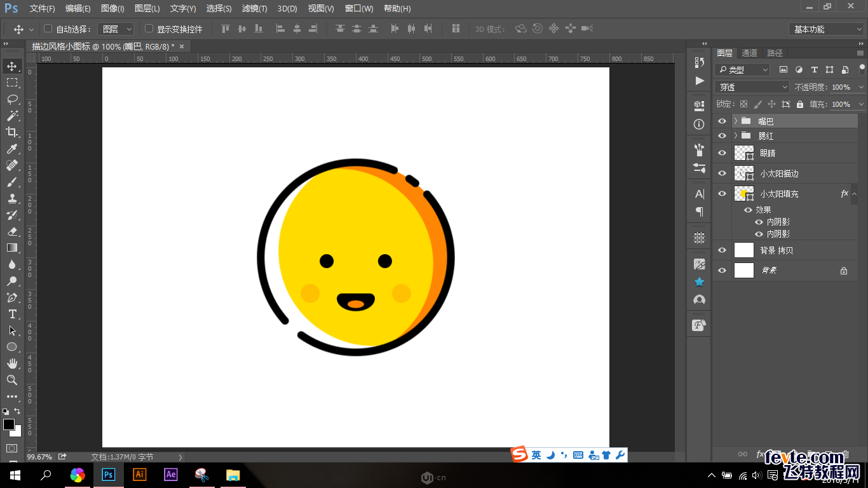This screenshot has width=868, height=488.
Task: Toggle visibility of 背景 拷贝 layer
Action: [722, 250]
